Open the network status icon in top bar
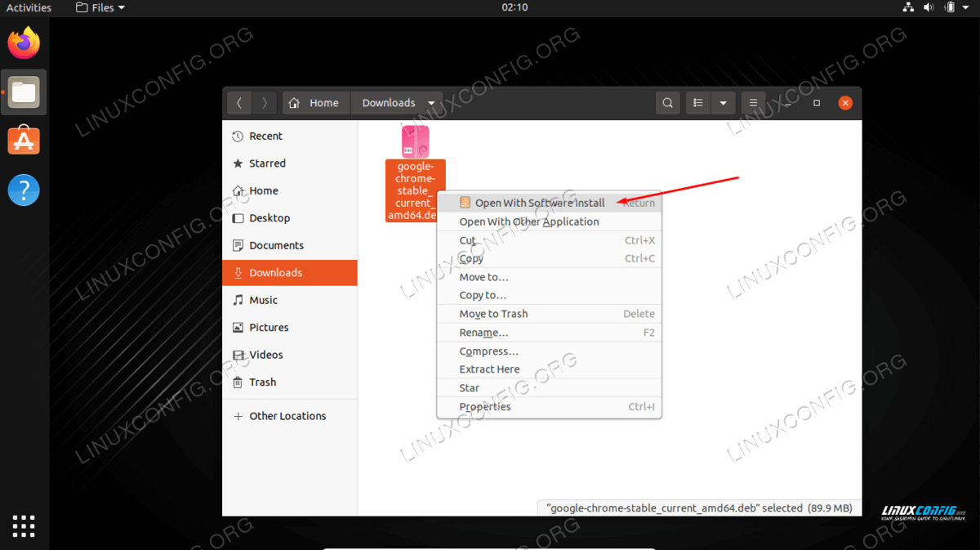Screen dimensions: 980x550 [x=908, y=7]
